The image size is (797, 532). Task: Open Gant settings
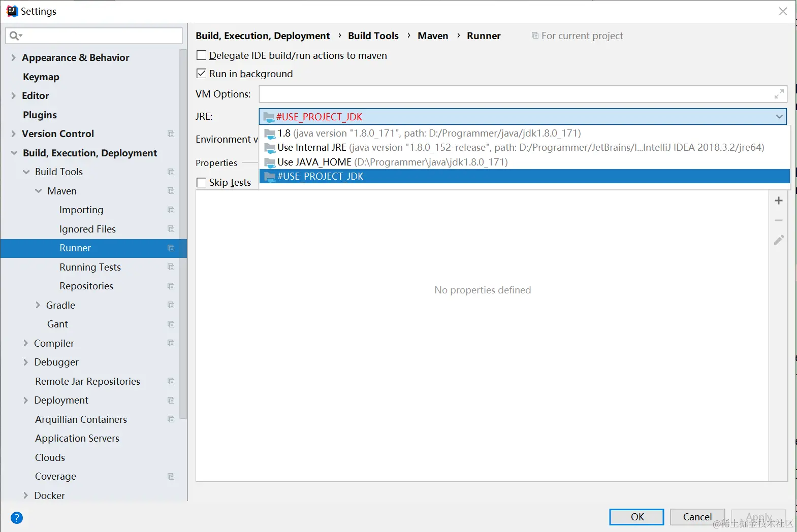pos(57,324)
